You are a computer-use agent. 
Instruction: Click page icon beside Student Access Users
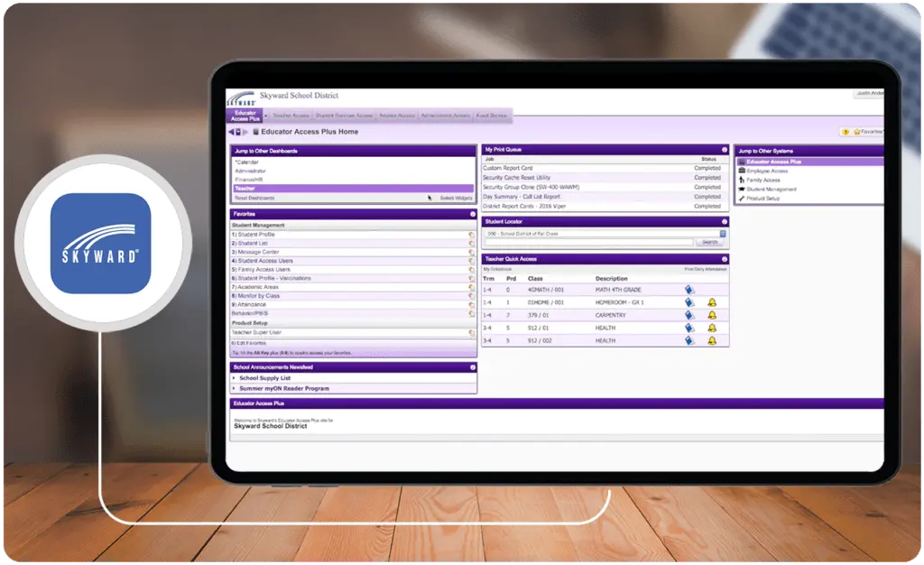pos(471,261)
